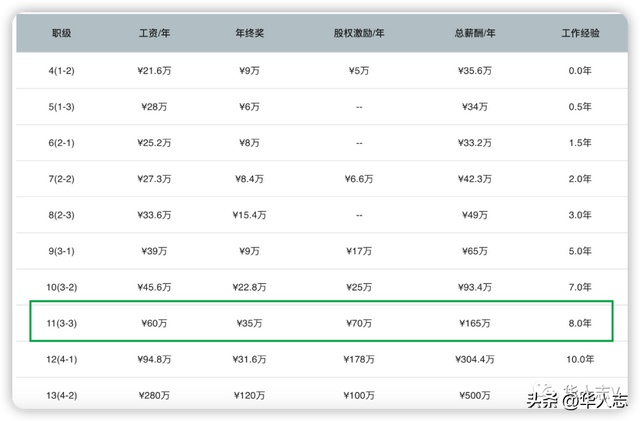Select the 12(4-1) level cell
640x421 pixels.
(x=61, y=359)
